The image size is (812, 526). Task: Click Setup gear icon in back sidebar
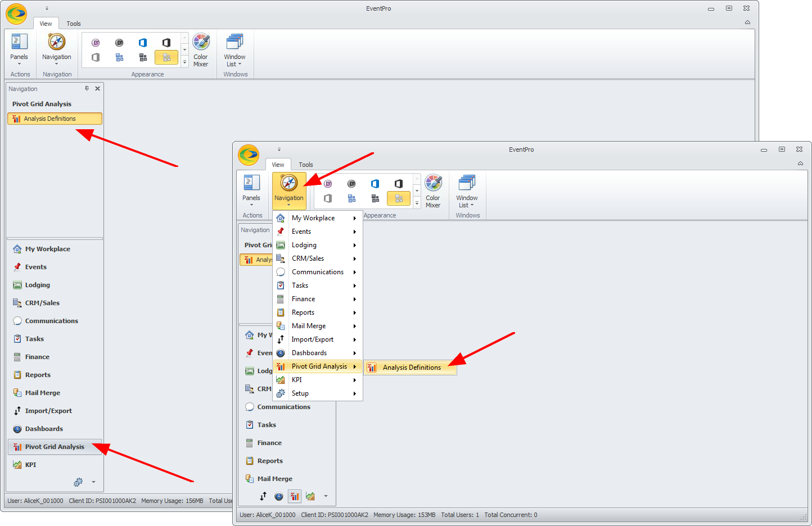(x=78, y=482)
